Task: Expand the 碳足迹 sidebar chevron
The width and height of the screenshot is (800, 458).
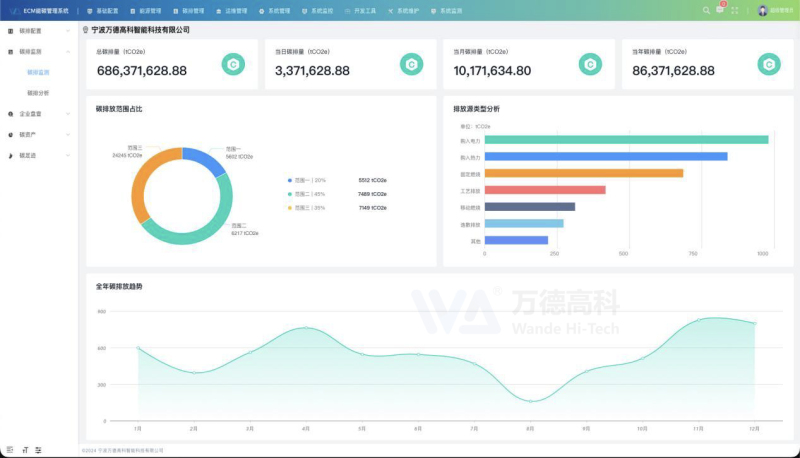Action: pyautogui.click(x=68, y=156)
